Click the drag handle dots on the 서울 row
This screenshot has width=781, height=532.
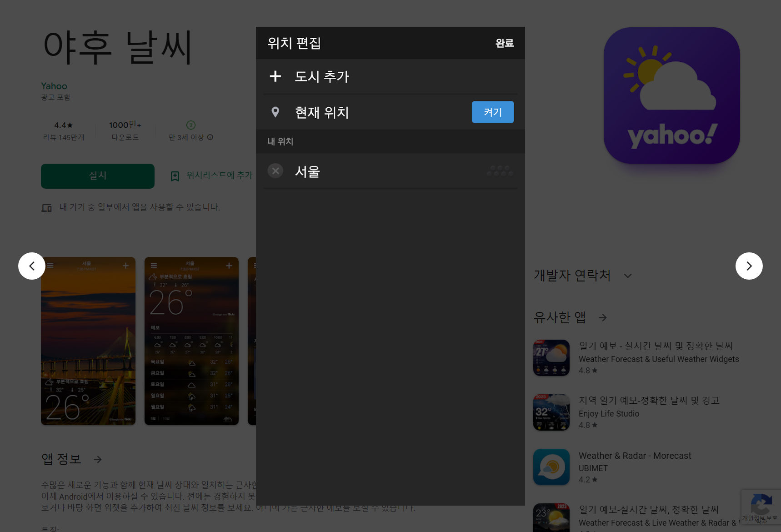(x=500, y=171)
